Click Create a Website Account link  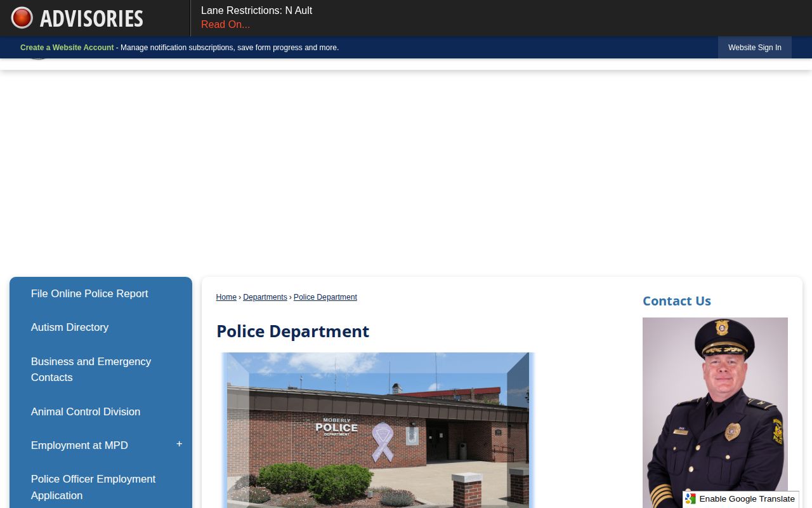pyautogui.click(x=67, y=48)
